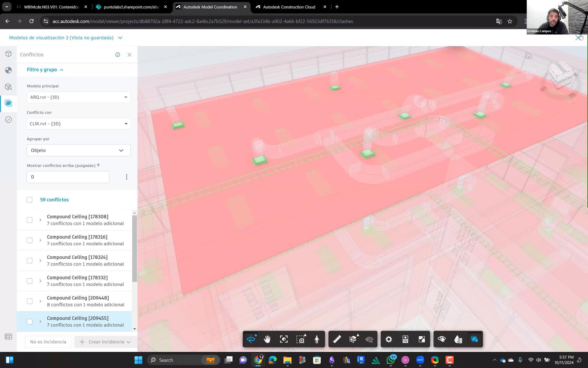Open the Zoom window tool
This screenshot has width=588, height=368.
300,339
